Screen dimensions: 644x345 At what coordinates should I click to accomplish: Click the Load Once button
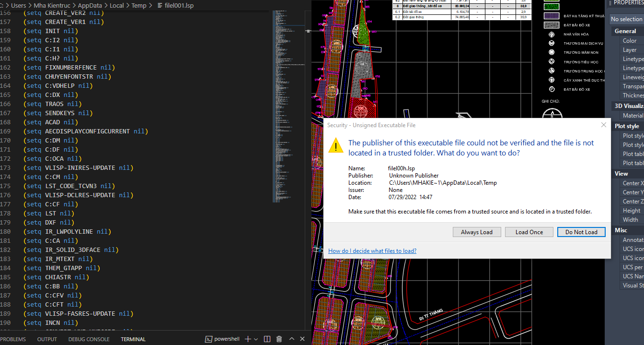pos(529,232)
